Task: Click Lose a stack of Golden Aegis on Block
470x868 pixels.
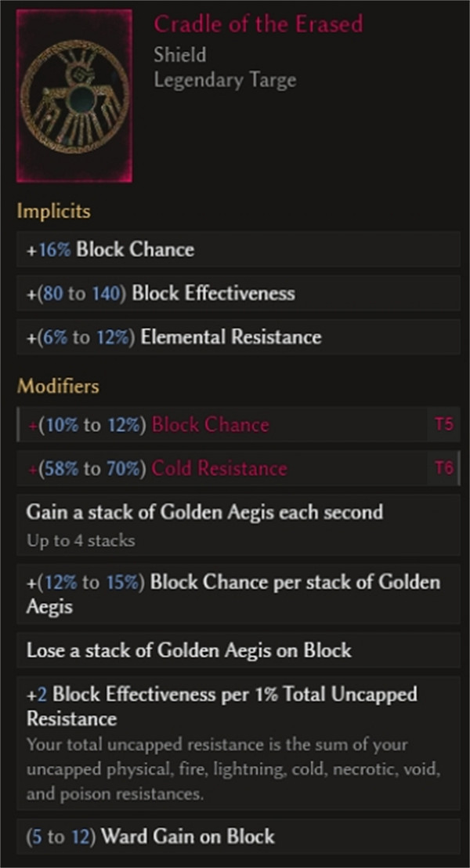Action: click(189, 651)
